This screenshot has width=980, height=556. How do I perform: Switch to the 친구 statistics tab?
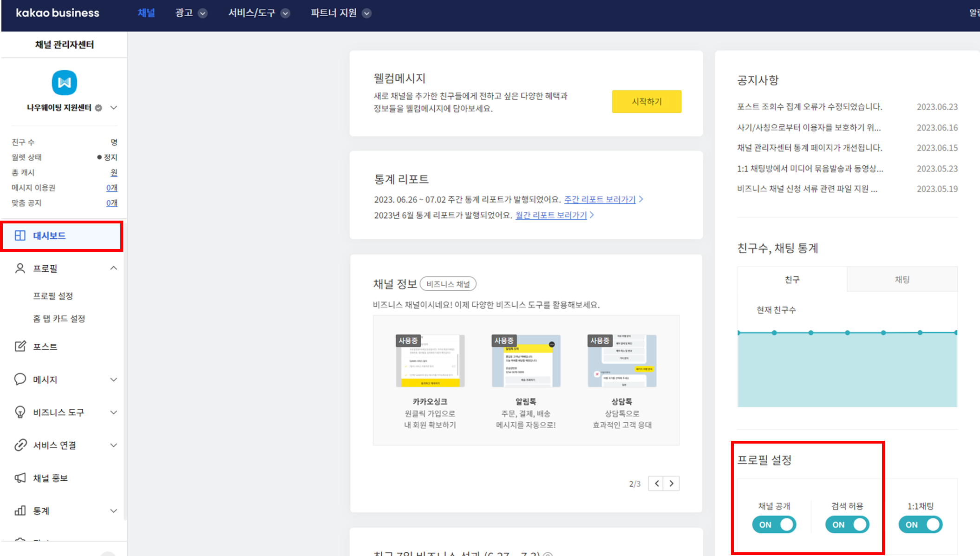coord(792,279)
